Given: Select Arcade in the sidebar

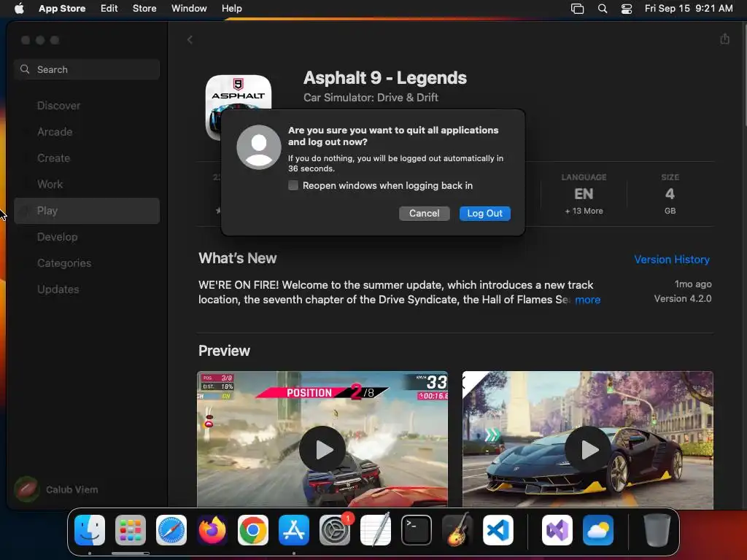Looking at the screenshot, I should pos(87,132).
